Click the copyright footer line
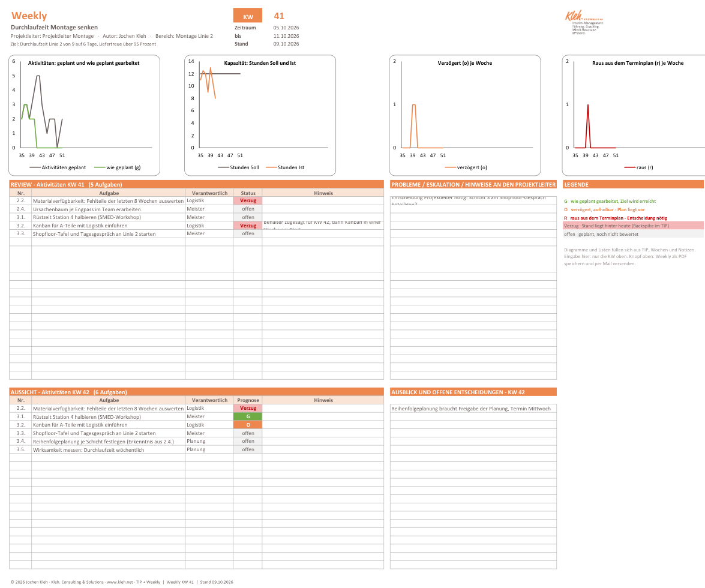The image size is (705, 588). click(121, 582)
